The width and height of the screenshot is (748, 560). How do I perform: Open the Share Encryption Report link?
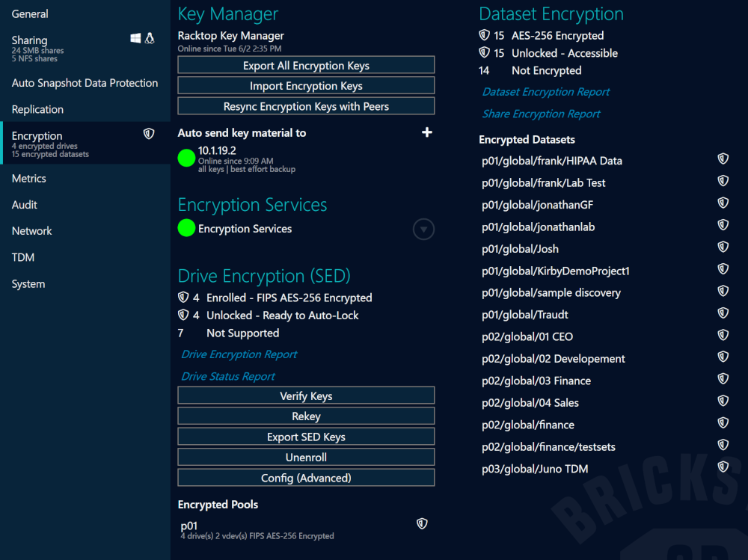tap(541, 113)
